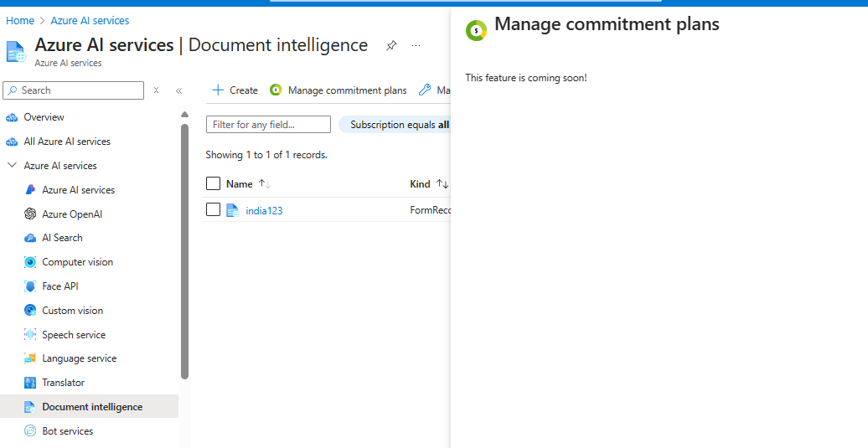Click the wrench icon in the toolbar
The width and height of the screenshot is (868, 448).
(425, 90)
